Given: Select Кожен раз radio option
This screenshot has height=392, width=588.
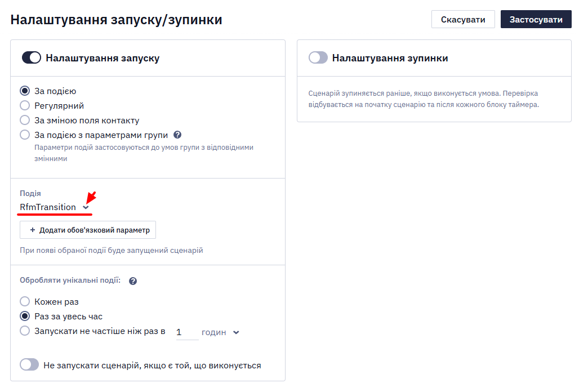Looking at the screenshot, I should click(x=25, y=301).
